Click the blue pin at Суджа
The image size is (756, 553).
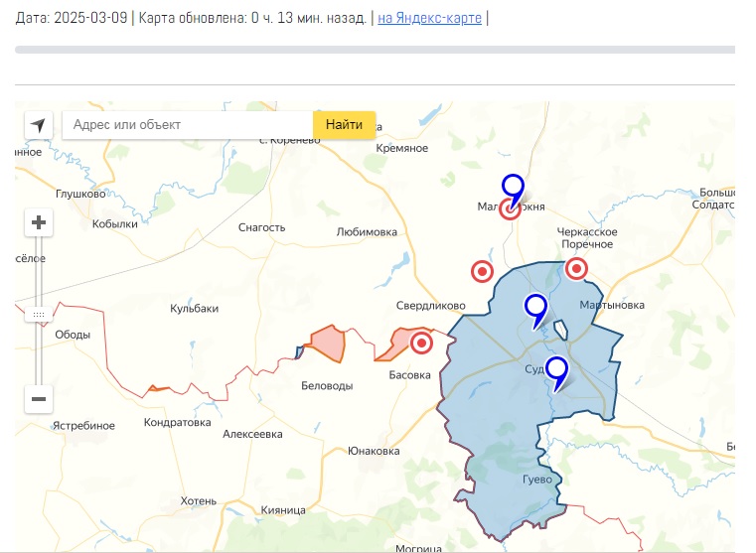pos(557,371)
